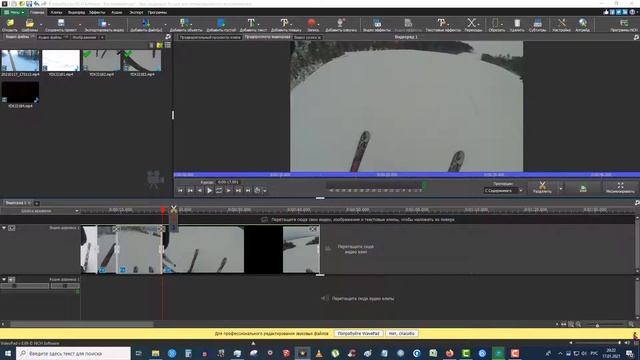Click the Add Objects icon

tap(185, 24)
